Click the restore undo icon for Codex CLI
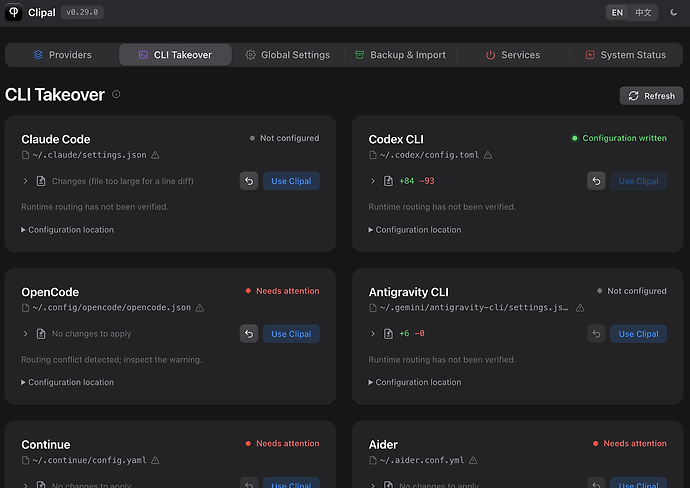This screenshot has height=488, width=690. pos(596,181)
